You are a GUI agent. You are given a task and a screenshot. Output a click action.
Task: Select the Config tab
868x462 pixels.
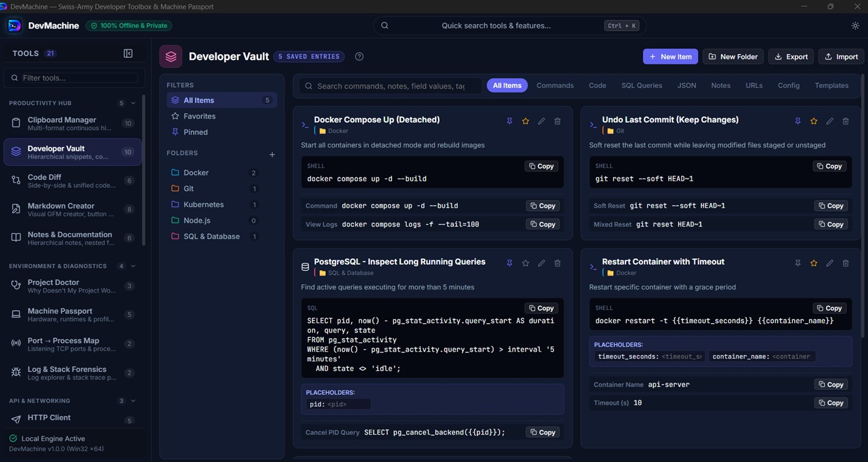point(789,86)
